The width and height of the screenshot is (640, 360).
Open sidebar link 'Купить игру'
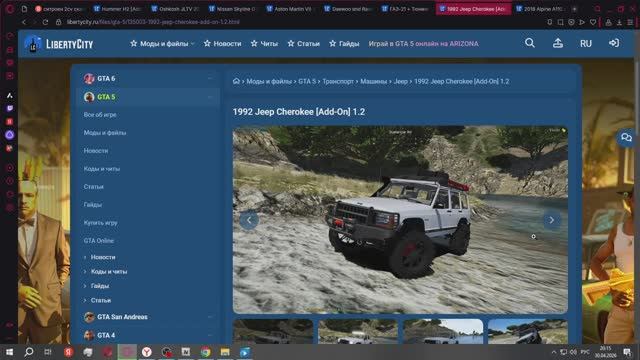[x=100, y=222]
